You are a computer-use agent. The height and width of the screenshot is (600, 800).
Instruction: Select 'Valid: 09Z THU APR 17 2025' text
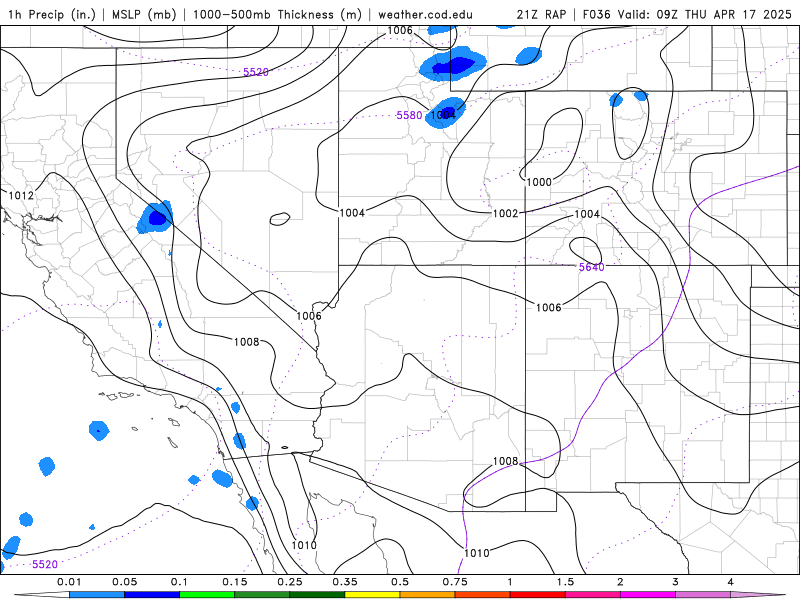pyautogui.click(x=705, y=14)
